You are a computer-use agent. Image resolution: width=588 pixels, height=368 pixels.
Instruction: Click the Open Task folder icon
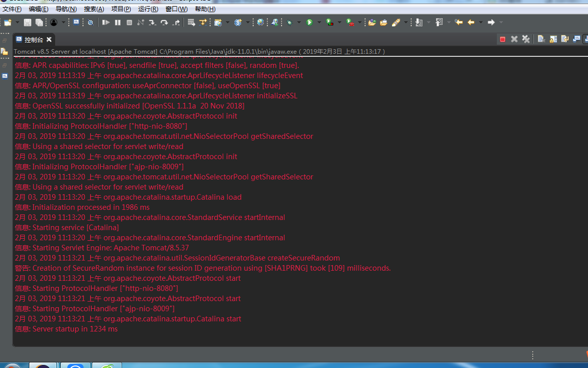(383, 22)
